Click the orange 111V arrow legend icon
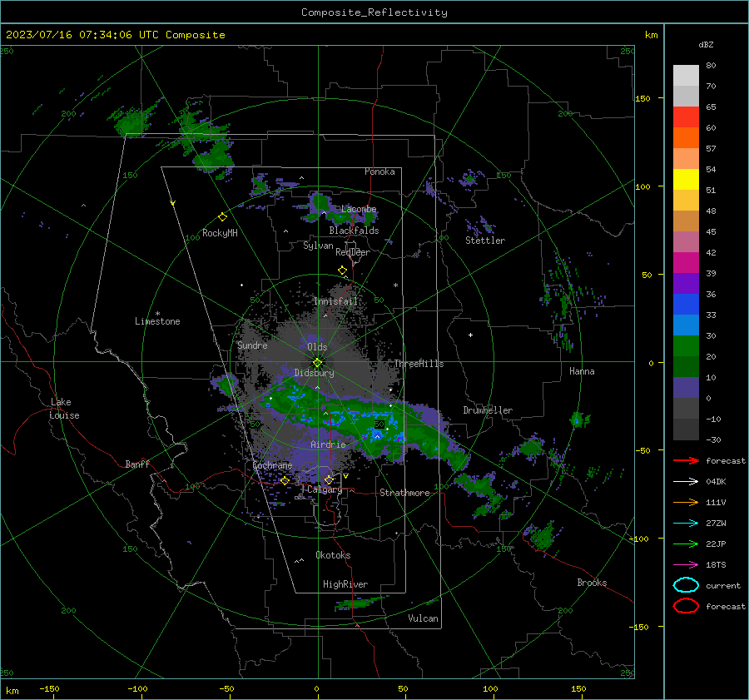The width and height of the screenshot is (749, 700). tap(686, 502)
